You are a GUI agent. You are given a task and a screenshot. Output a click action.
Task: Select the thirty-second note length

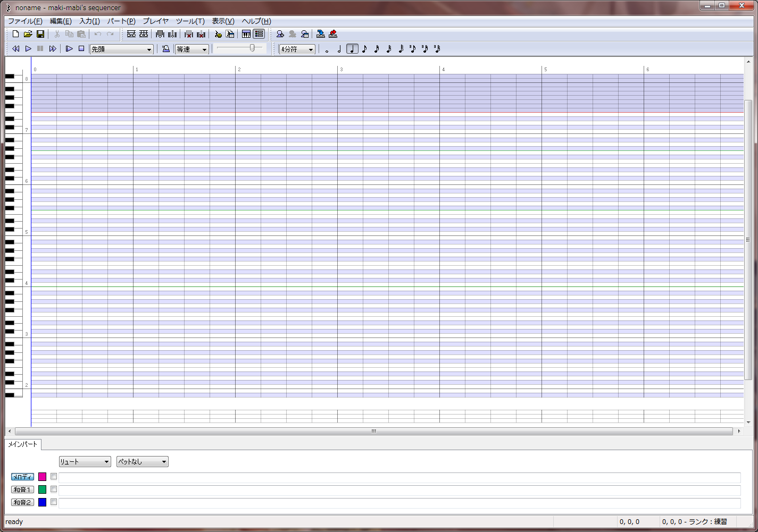click(389, 49)
